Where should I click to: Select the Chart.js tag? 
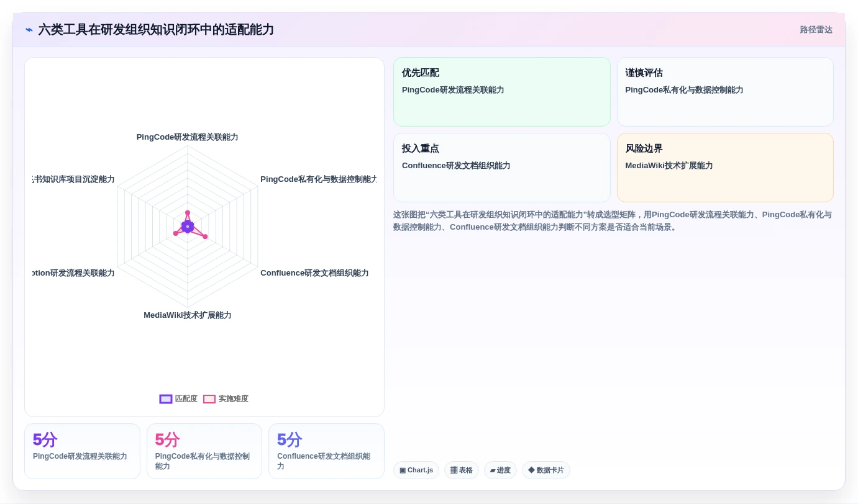pyautogui.click(x=416, y=470)
